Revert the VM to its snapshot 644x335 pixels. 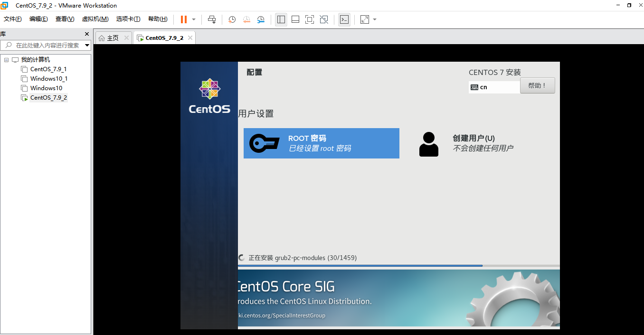(x=246, y=19)
